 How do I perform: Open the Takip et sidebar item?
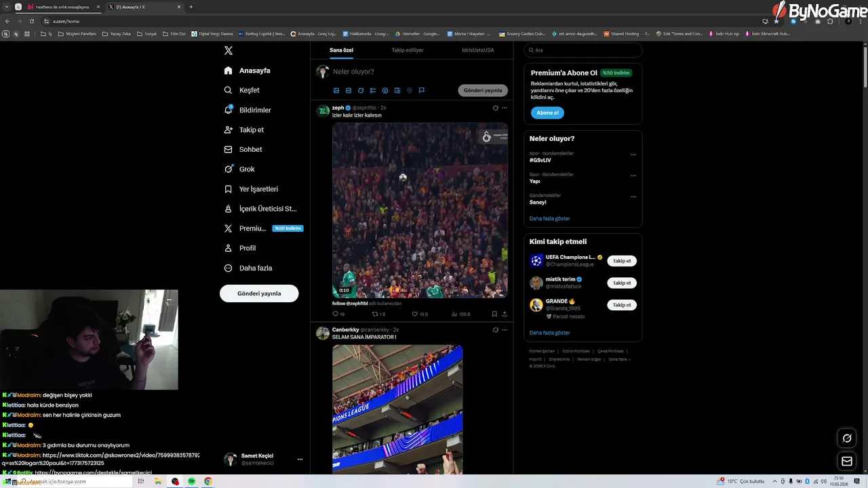point(244,129)
